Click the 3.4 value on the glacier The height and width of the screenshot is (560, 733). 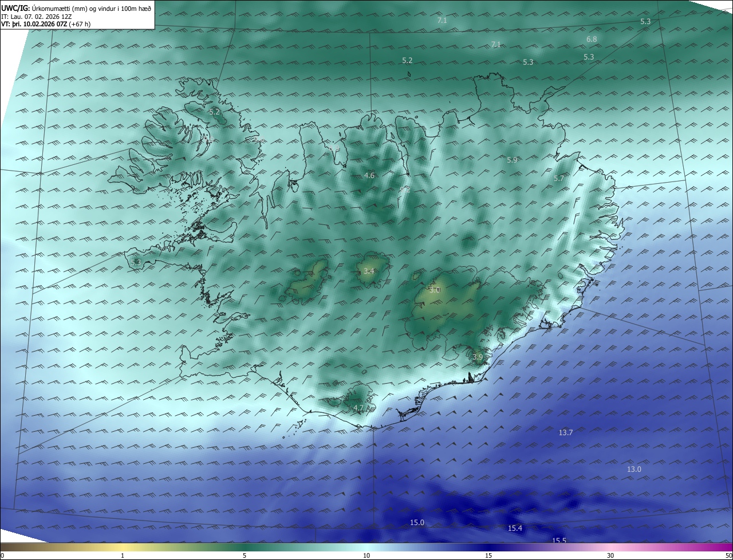(369, 271)
